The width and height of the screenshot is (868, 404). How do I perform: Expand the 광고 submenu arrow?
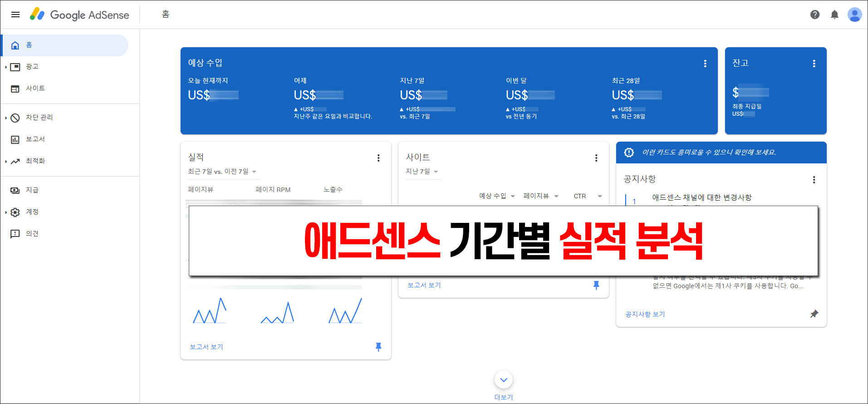point(5,67)
